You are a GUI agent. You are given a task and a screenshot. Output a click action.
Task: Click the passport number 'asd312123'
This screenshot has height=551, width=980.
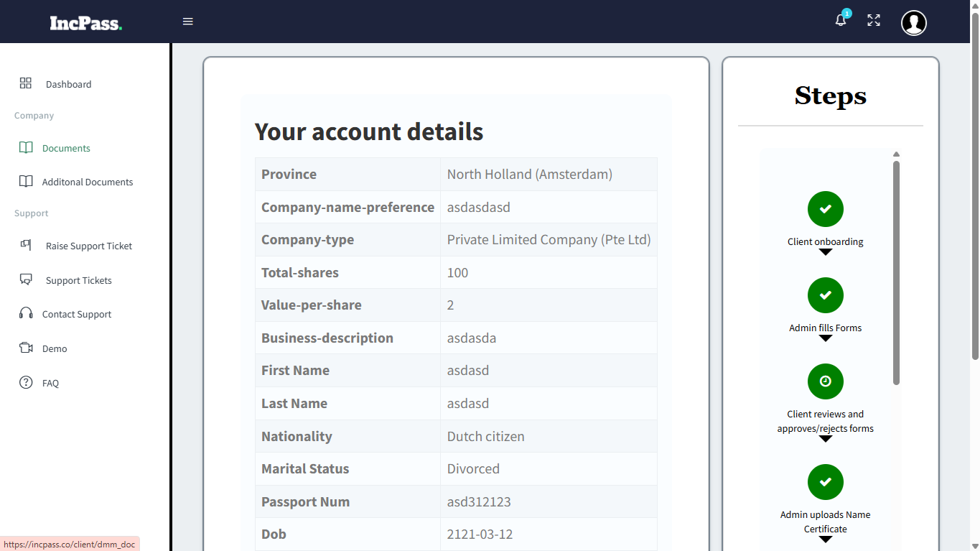479,501
